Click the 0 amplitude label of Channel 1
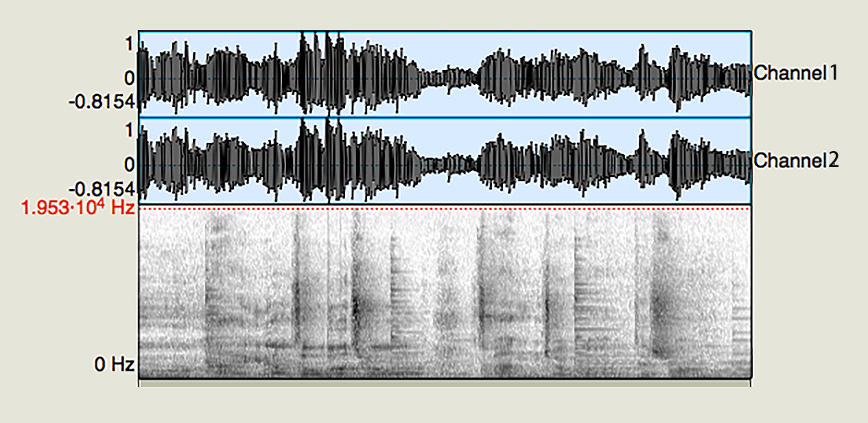 pos(128,77)
